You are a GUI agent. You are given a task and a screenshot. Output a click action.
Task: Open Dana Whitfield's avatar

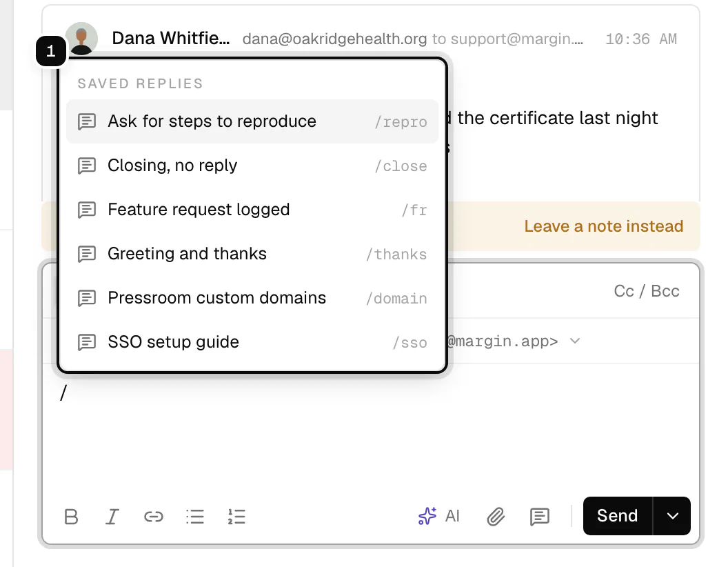point(82,39)
